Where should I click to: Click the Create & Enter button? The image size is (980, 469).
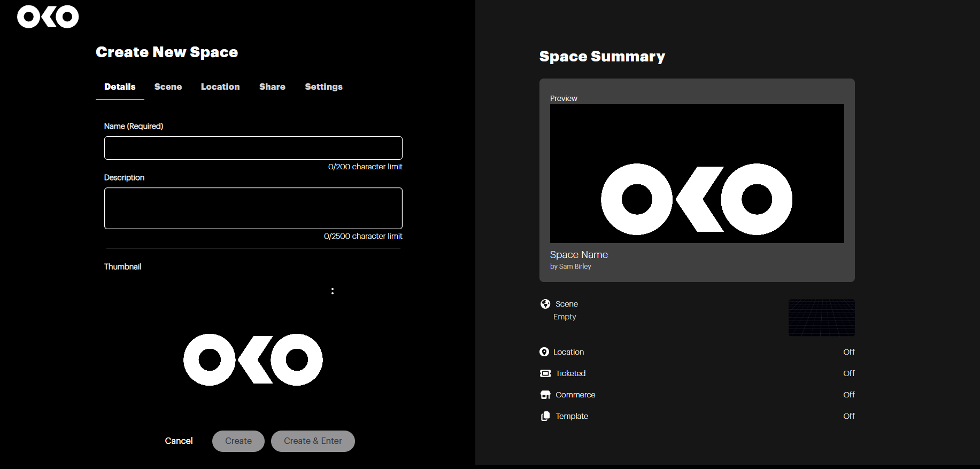[x=313, y=441]
